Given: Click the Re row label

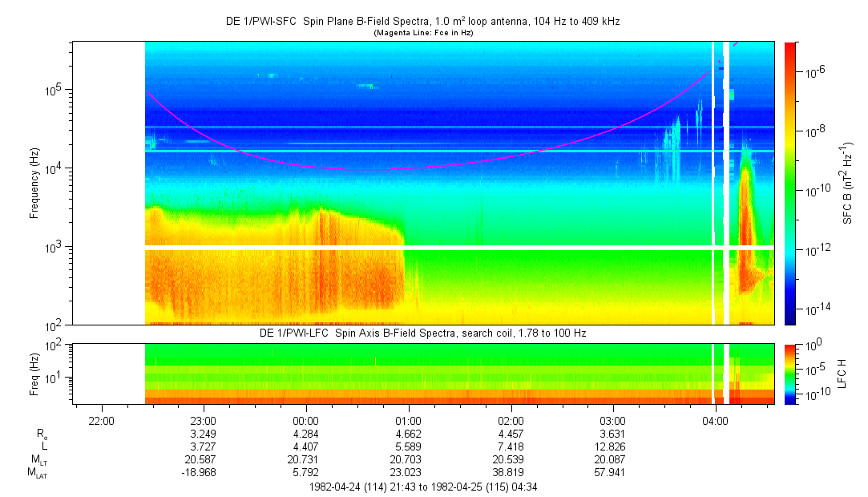Looking at the screenshot, I should coord(42,434).
